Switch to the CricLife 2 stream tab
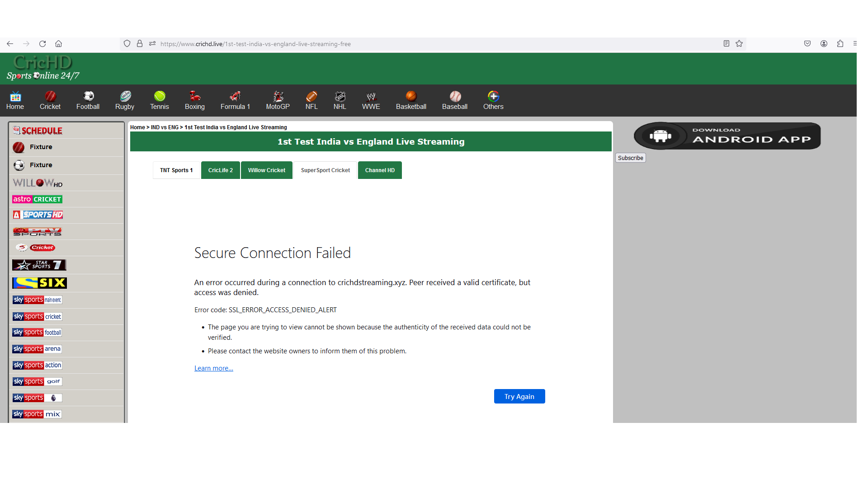This screenshot has width=868, height=488. coord(221,170)
